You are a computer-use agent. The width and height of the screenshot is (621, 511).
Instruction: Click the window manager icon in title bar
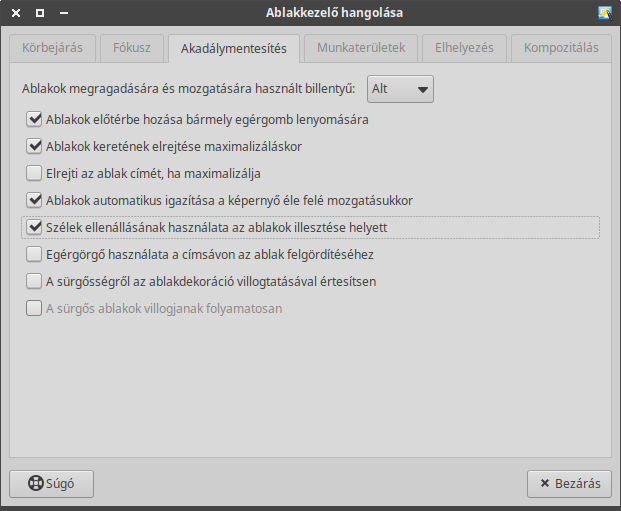pos(604,13)
